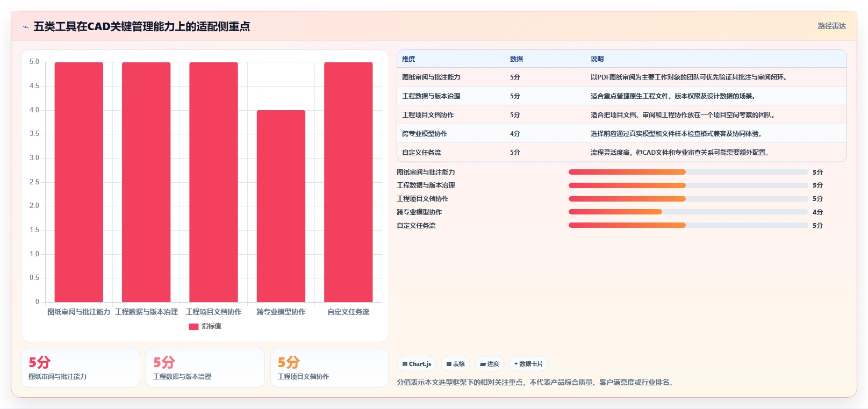Click the 数据 column header

[517, 59]
